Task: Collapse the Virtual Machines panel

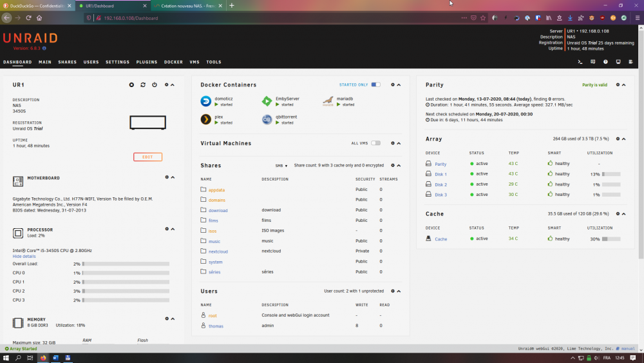Action: 399,144
